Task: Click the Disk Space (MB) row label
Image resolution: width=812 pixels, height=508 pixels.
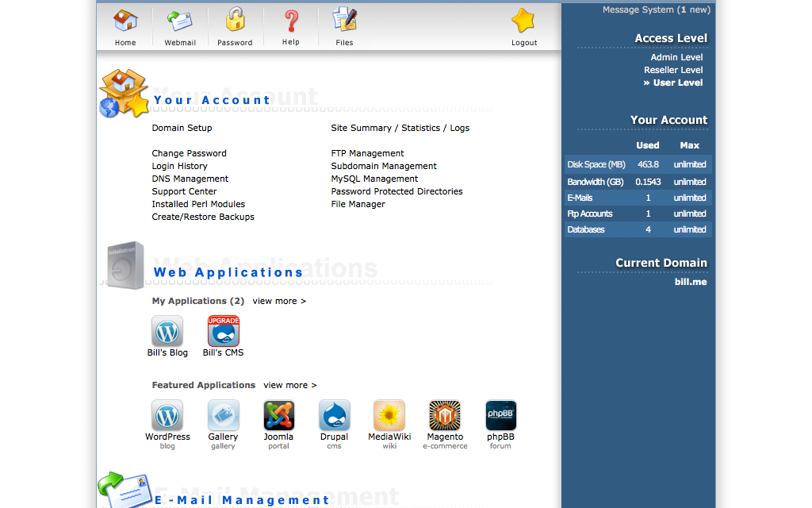Action: pos(596,164)
